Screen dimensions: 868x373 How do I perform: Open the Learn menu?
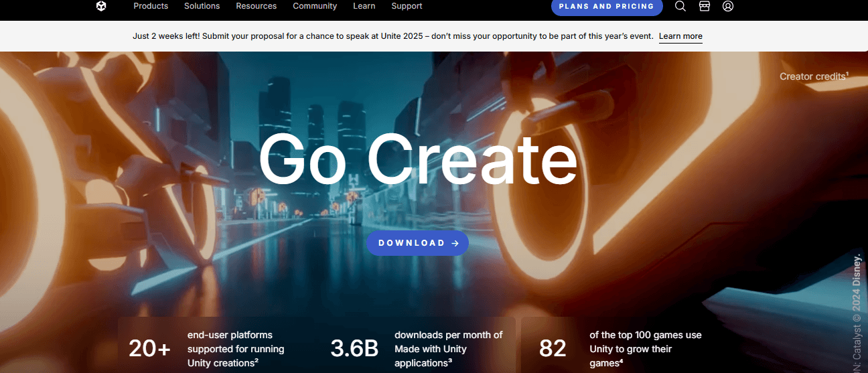(x=364, y=6)
